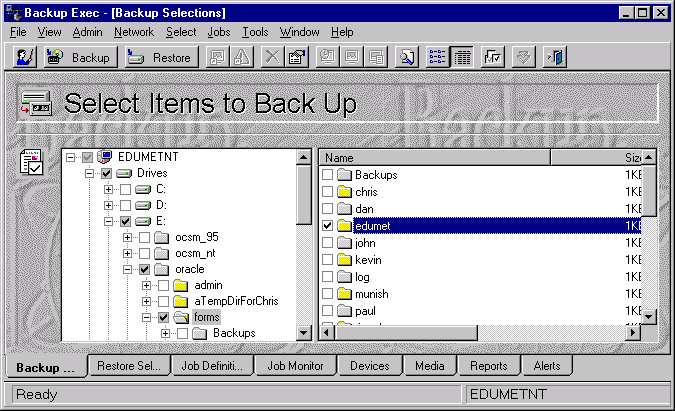Uncheck the oracle folder checkbox
The height and width of the screenshot is (411, 675).
pos(145,269)
